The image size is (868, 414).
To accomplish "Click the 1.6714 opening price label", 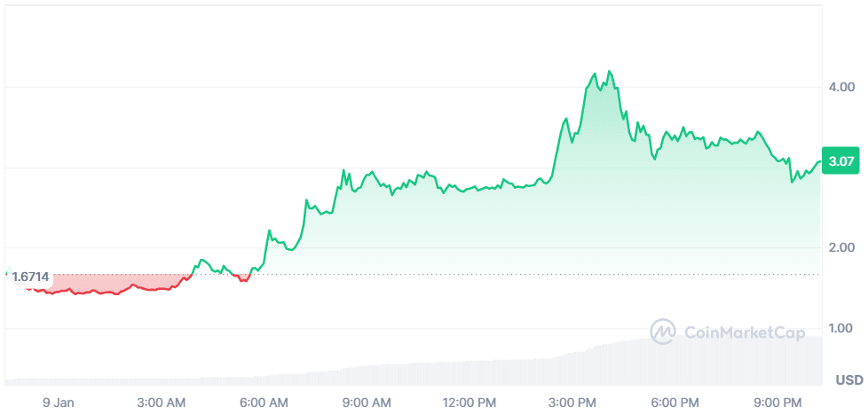I will pos(30,277).
